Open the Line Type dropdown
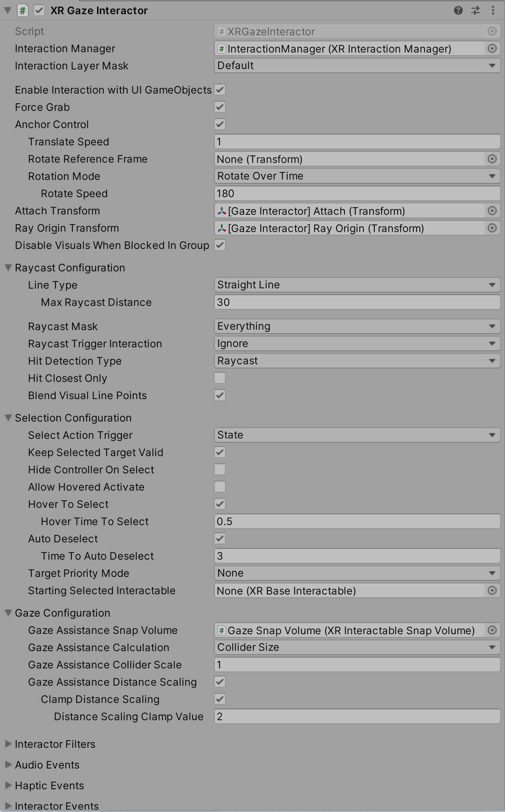The height and width of the screenshot is (812, 505). click(x=357, y=285)
